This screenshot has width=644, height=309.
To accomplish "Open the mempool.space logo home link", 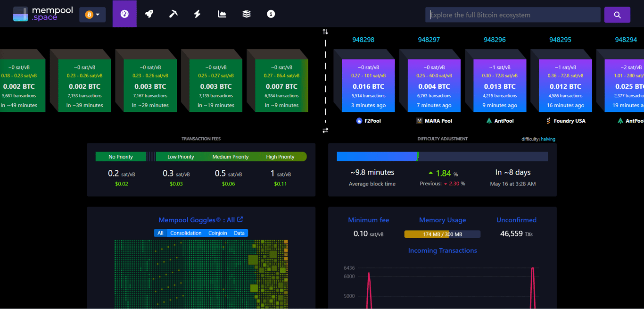I will coord(43,14).
